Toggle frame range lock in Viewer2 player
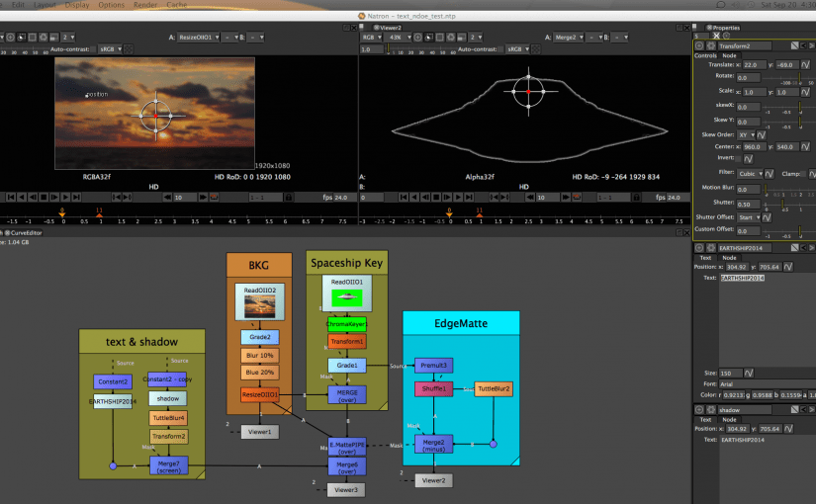The width and height of the screenshot is (816, 504). pyautogui.click(x=636, y=197)
